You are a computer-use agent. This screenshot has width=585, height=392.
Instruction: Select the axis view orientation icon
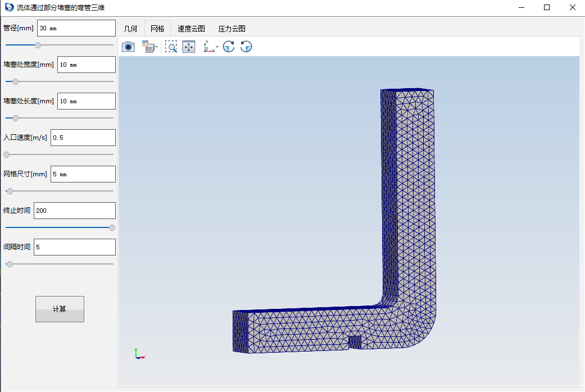[x=208, y=47]
